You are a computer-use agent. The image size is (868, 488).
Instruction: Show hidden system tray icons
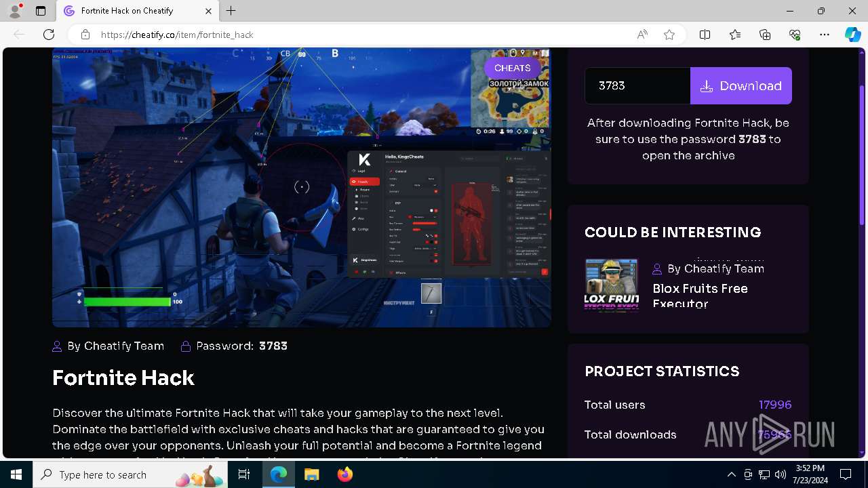pos(731,474)
